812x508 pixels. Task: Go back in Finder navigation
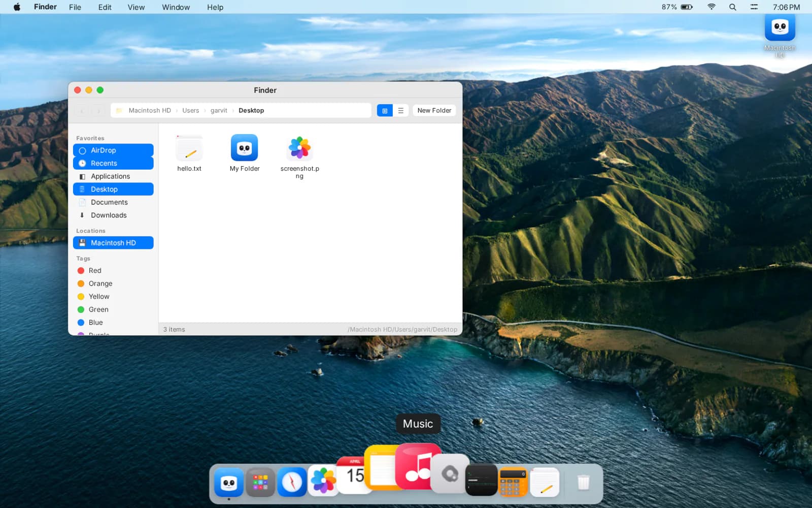(x=82, y=110)
